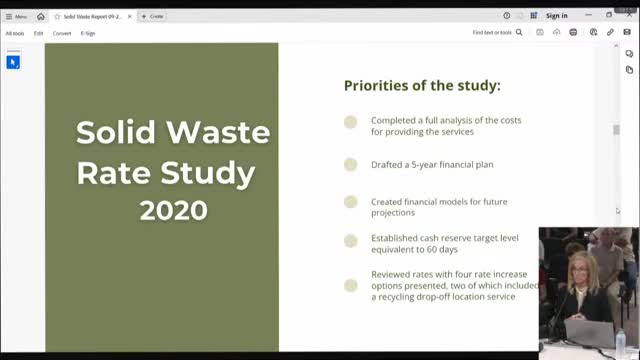The height and width of the screenshot is (360, 640).
Task: Click the magnifier search icon
Action: point(519,32)
